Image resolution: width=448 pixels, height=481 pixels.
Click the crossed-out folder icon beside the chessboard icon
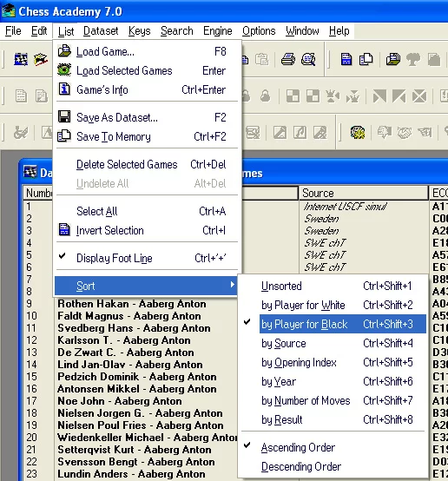coord(41,59)
